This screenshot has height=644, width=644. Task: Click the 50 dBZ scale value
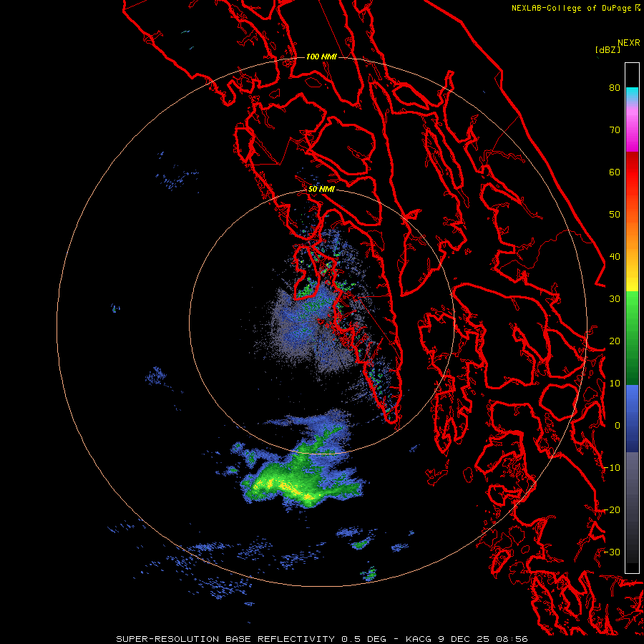pos(615,215)
